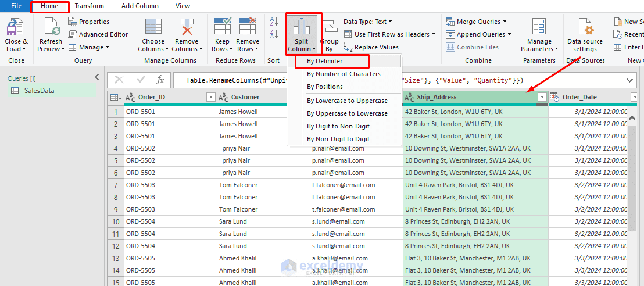
Task: Open the Merge Queries dropdown
Action: pyautogui.click(x=476, y=22)
